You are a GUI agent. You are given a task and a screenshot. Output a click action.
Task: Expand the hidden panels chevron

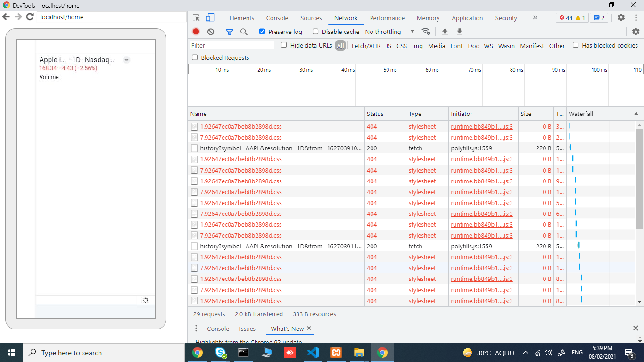point(535,18)
